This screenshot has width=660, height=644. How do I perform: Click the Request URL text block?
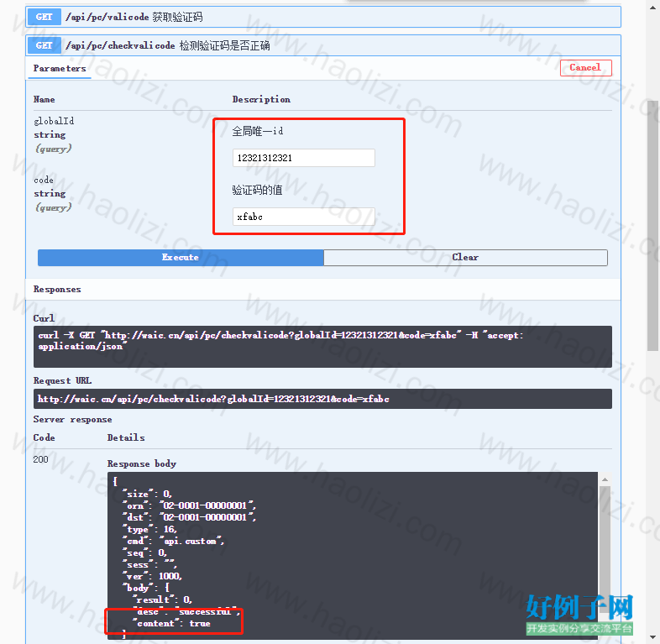[x=322, y=399]
